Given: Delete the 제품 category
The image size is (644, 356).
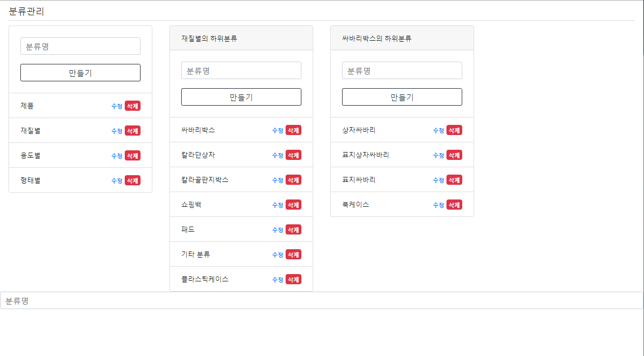Looking at the screenshot, I should tap(133, 106).
